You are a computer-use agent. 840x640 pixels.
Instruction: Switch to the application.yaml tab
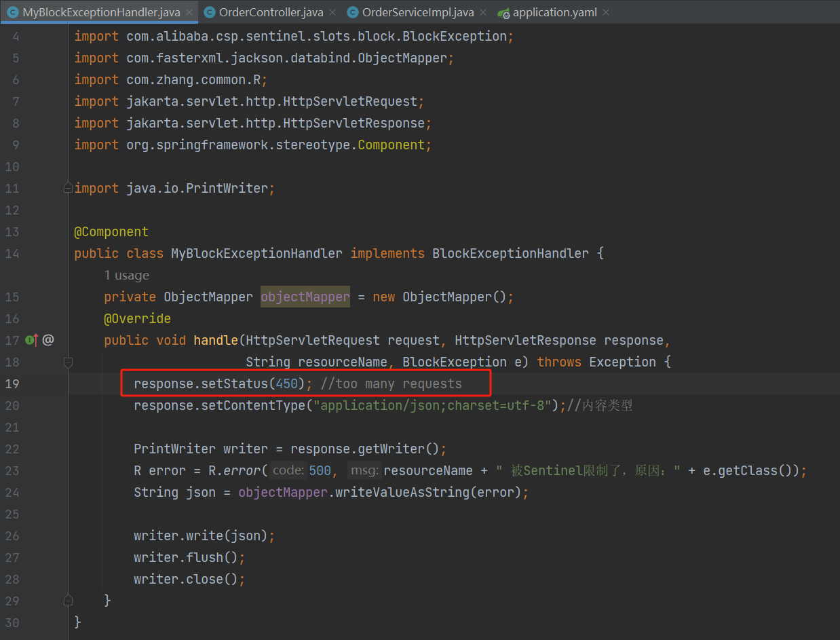pyautogui.click(x=554, y=12)
